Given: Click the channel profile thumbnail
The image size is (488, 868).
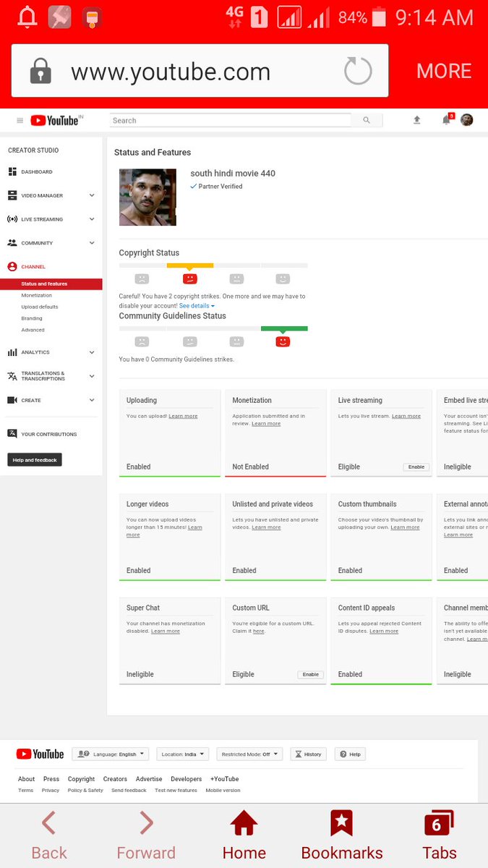Looking at the screenshot, I should click(x=147, y=197).
